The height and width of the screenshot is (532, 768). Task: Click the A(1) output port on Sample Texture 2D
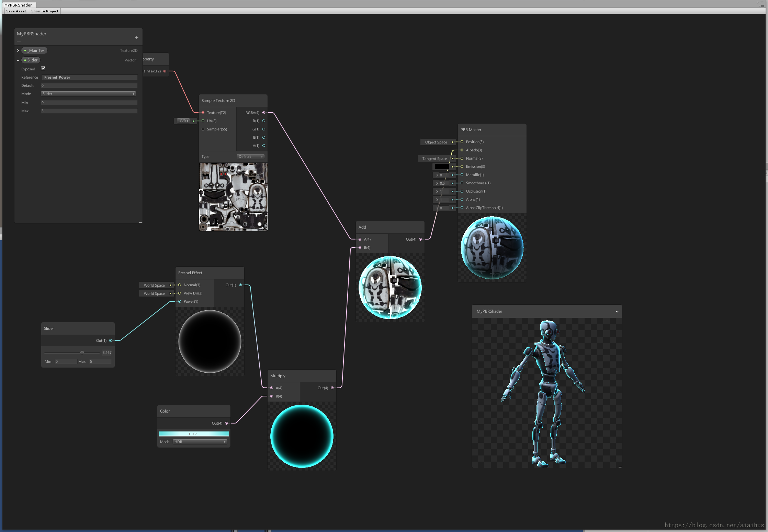[264, 146]
